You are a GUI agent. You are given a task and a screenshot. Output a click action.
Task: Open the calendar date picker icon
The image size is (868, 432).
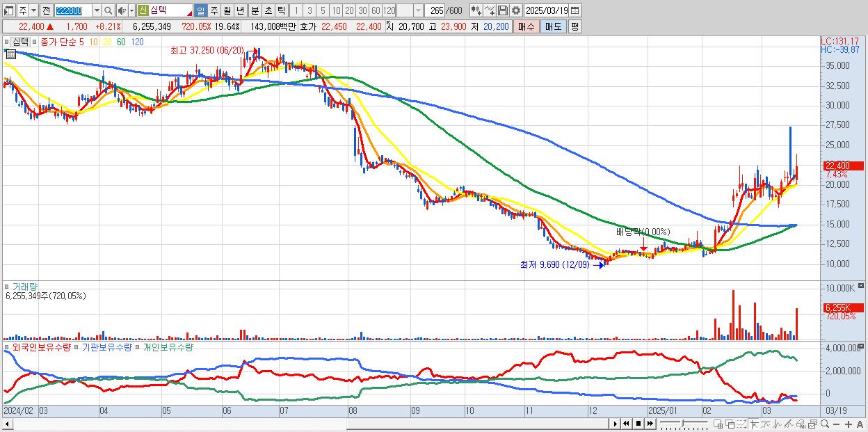(575, 10)
